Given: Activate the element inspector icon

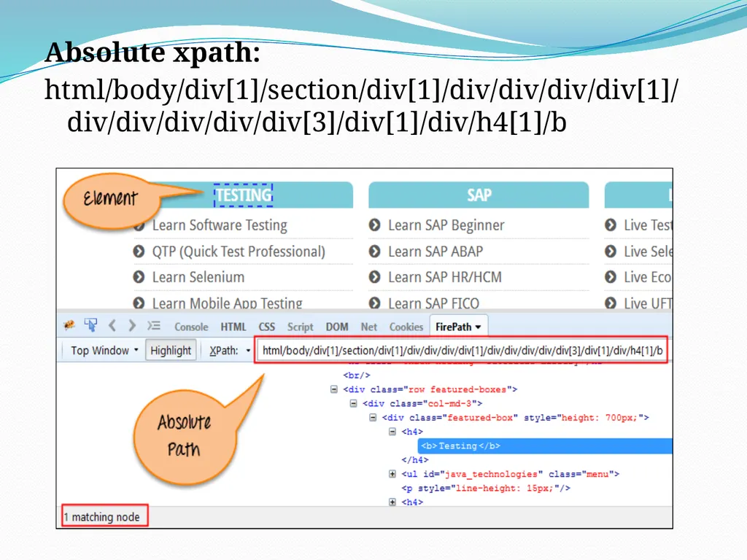Looking at the screenshot, I should point(90,325).
